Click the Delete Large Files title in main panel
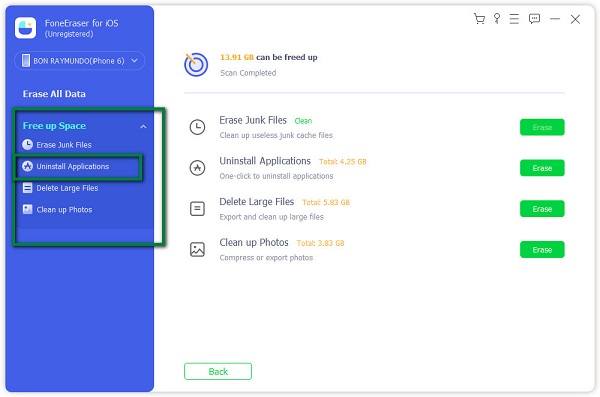Screen dimensions: 600x397 256,201
